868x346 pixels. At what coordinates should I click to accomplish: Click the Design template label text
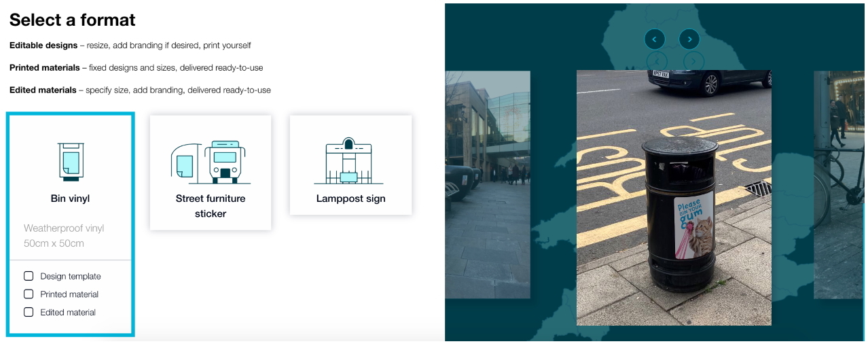(71, 277)
